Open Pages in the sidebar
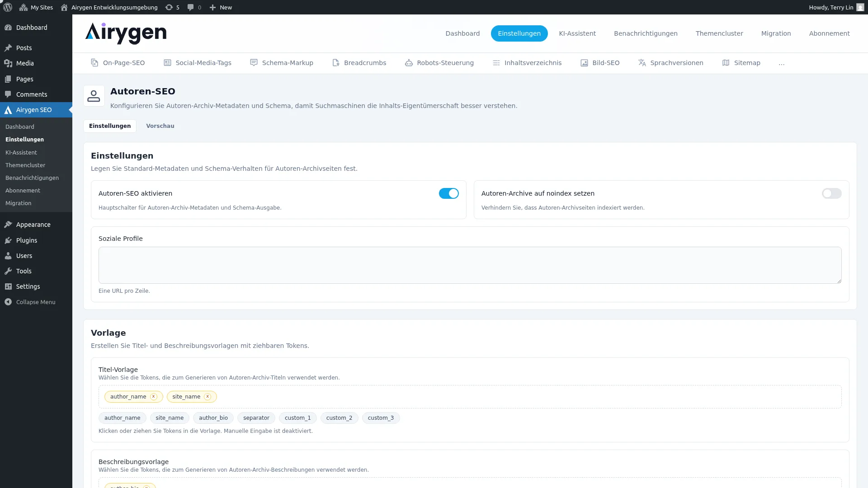The width and height of the screenshot is (868, 488). tap(36, 79)
